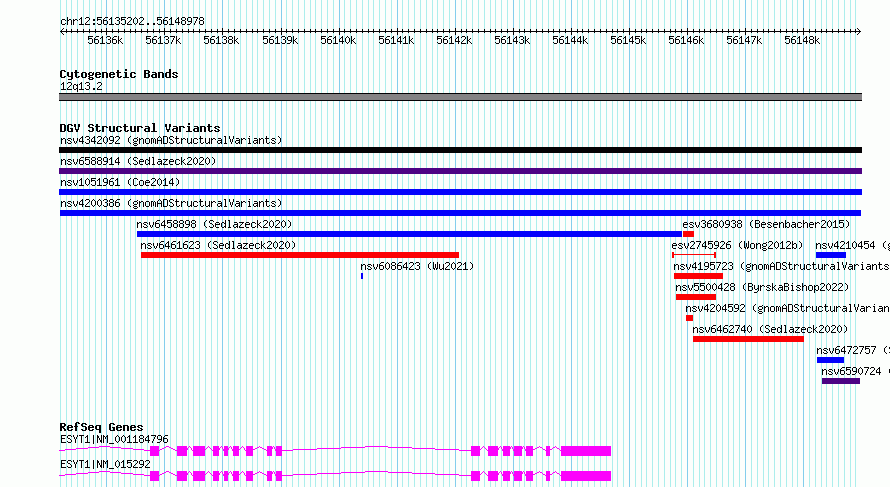Click the DGV Structural Variants track title

coord(140,128)
